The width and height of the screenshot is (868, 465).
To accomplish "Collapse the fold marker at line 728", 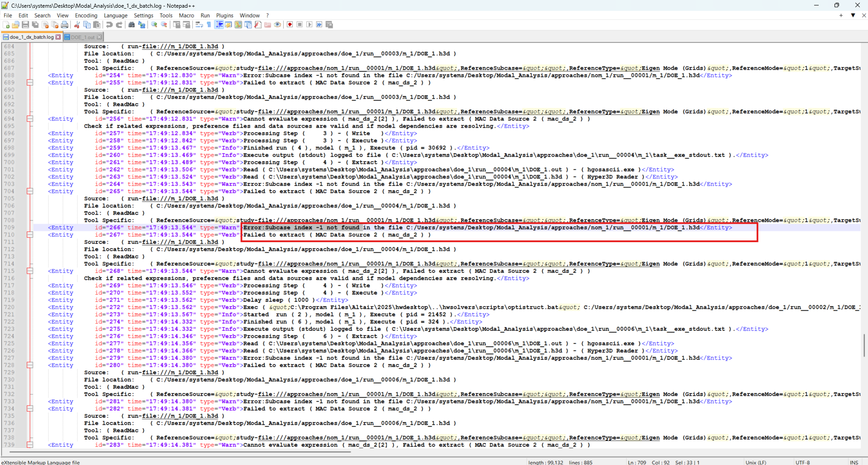I will pos(30,365).
